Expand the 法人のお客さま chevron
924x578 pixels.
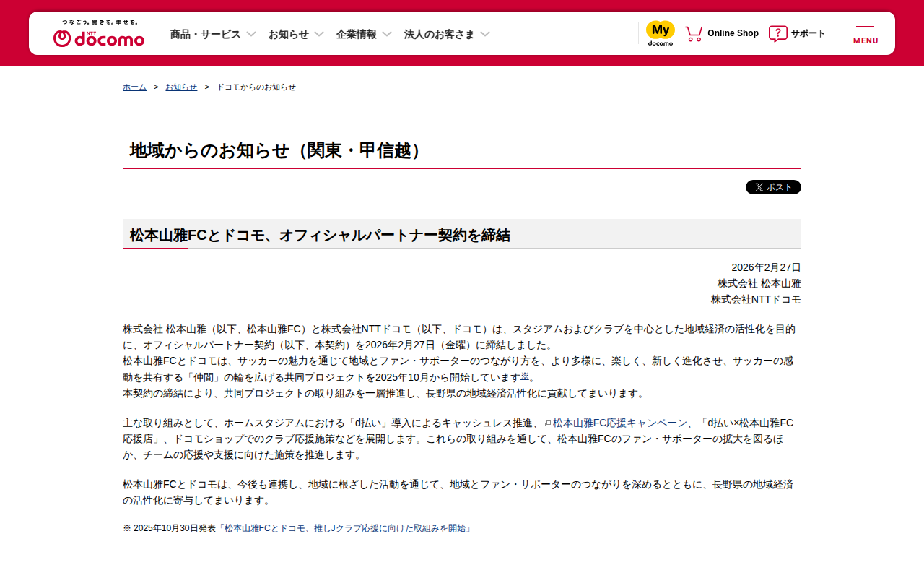[x=485, y=34]
